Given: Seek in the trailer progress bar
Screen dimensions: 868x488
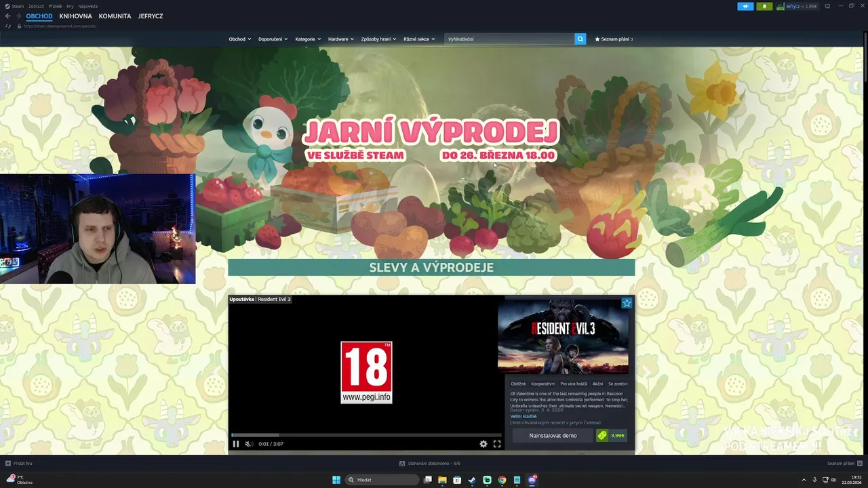Looking at the screenshot, I should point(366,435).
